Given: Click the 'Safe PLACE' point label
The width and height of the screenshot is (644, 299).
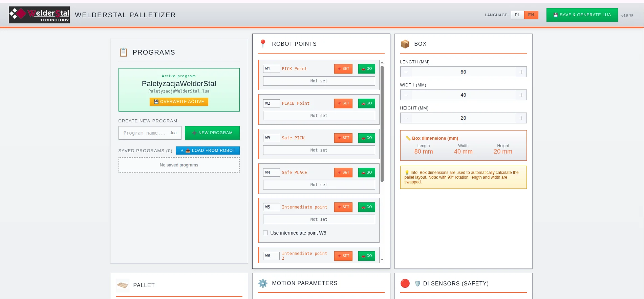Looking at the screenshot, I should click(x=294, y=173).
